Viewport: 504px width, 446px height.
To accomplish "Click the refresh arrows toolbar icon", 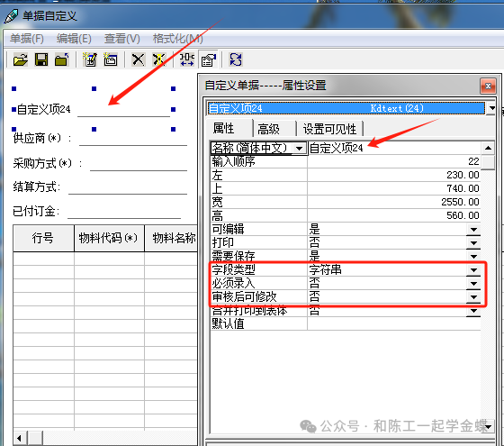I will 236,59.
